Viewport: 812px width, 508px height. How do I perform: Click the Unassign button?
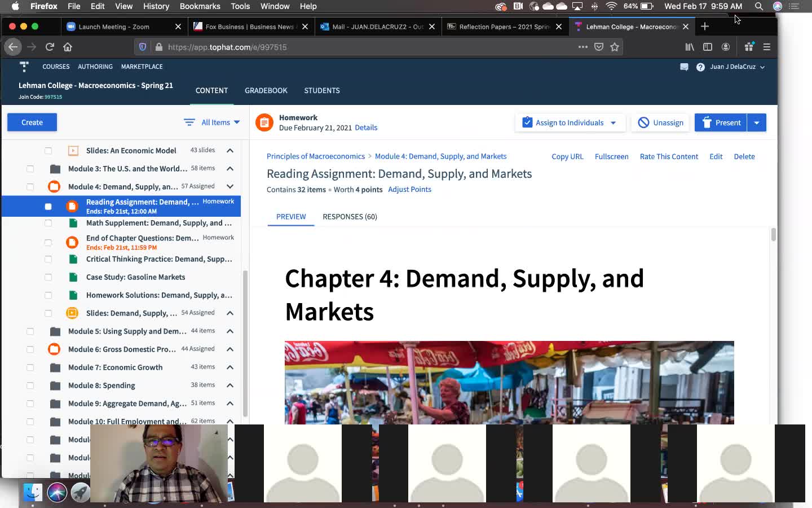pos(660,122)
